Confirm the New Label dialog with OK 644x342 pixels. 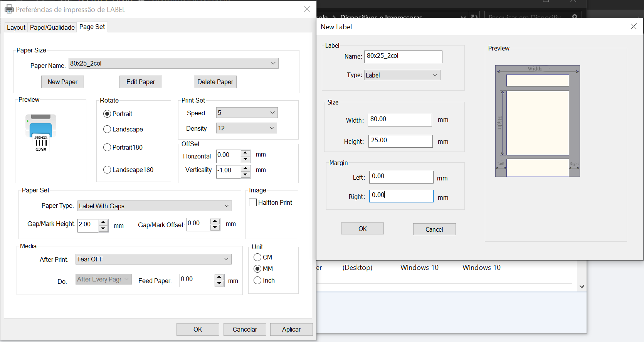coord(362,229)
